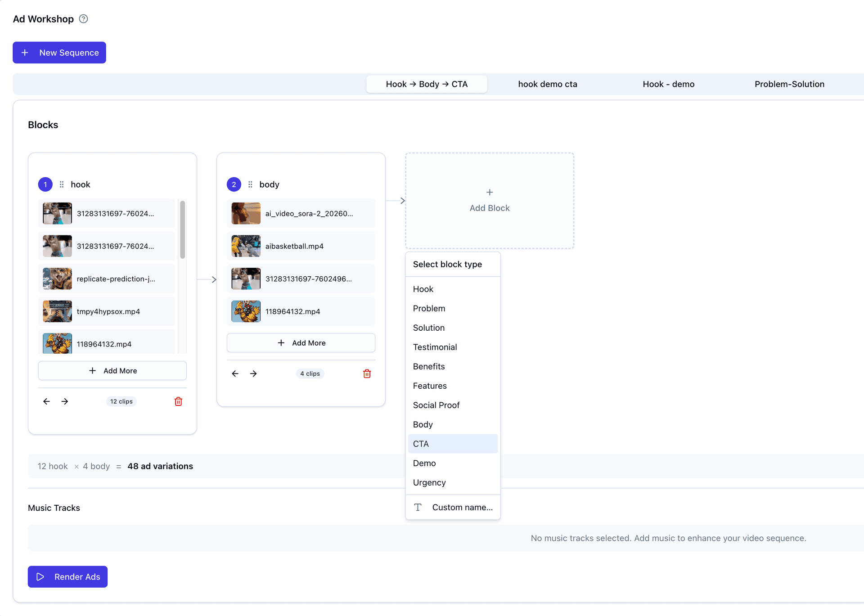Screen dimensions: 864x616
Task: Click the hook clip list scrollbar
Action: pos(182,229)
